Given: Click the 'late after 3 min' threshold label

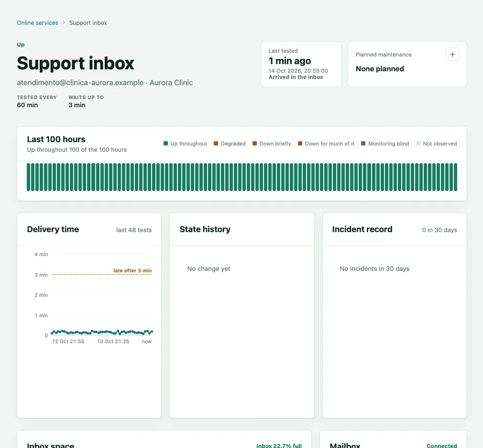Looking at the screenshot, I should tap(132, 270).
